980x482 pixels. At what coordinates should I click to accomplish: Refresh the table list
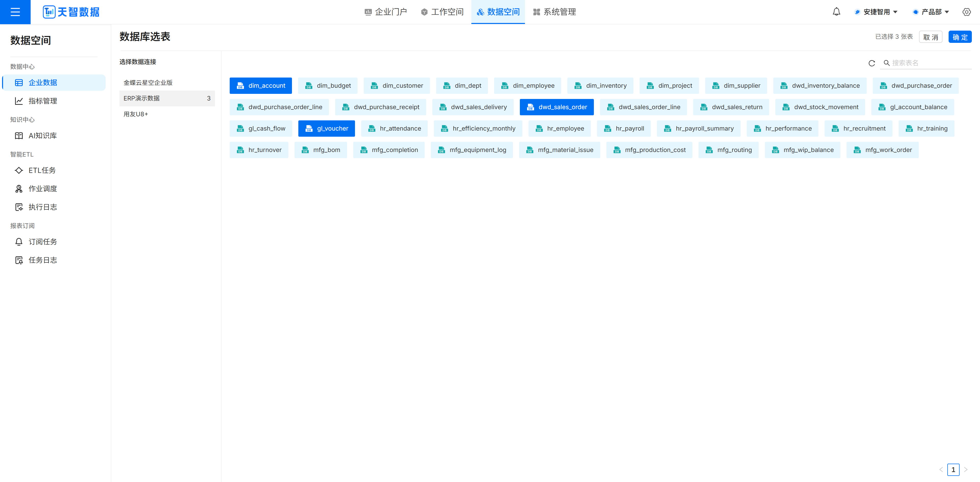(x=872, y=63)
